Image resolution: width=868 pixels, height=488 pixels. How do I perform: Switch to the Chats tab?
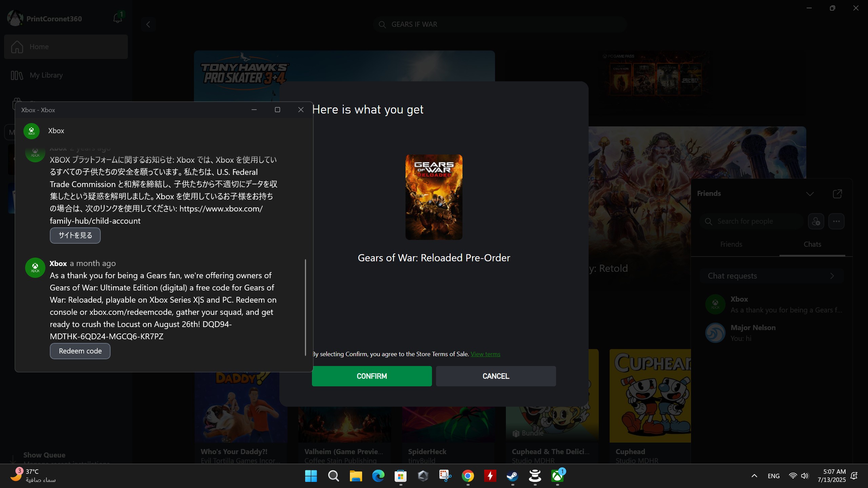coord(812,244)
